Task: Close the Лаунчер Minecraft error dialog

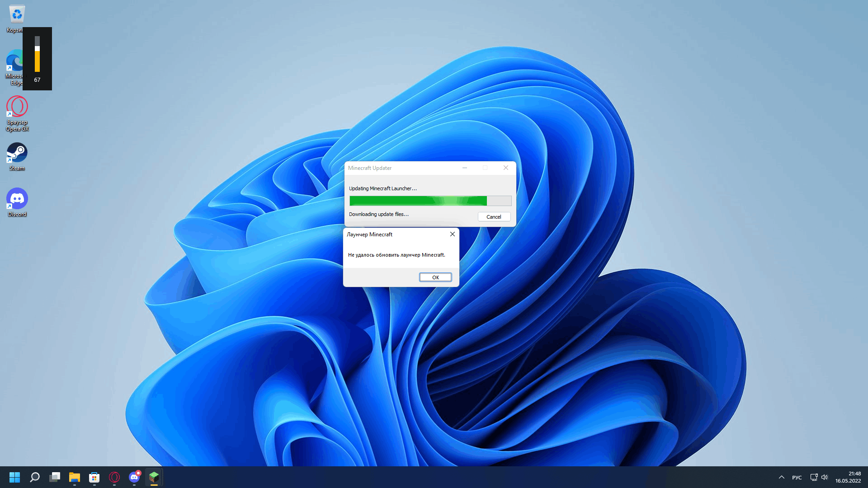Action: 452,234
